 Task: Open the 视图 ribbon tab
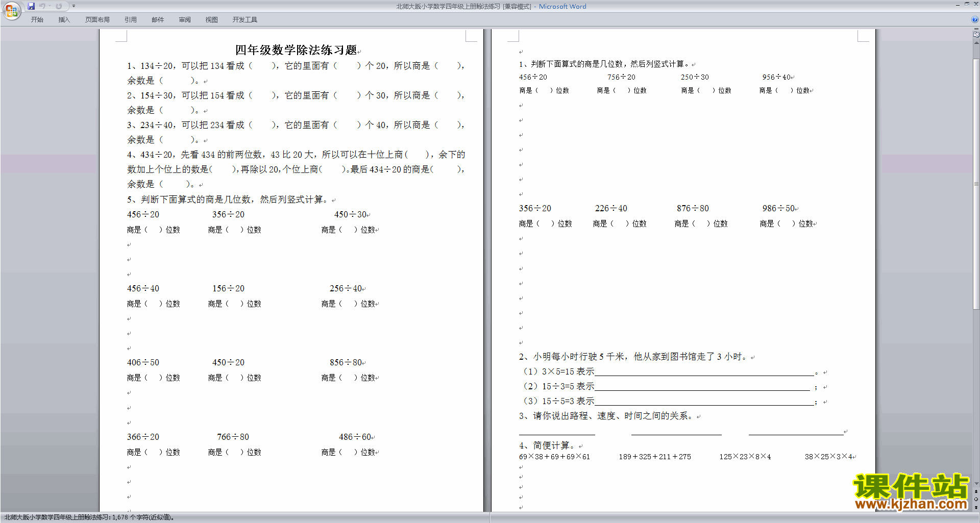tap(212, 20)
